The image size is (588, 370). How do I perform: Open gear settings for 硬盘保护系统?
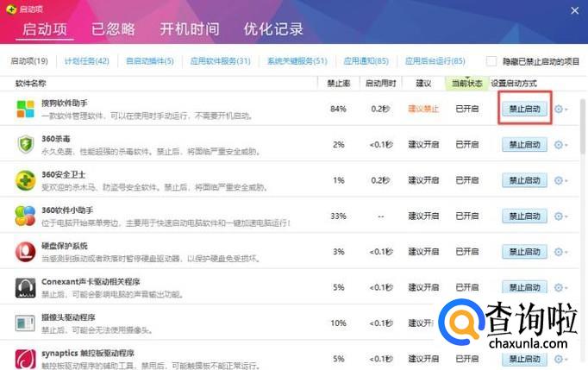point(560,252)
